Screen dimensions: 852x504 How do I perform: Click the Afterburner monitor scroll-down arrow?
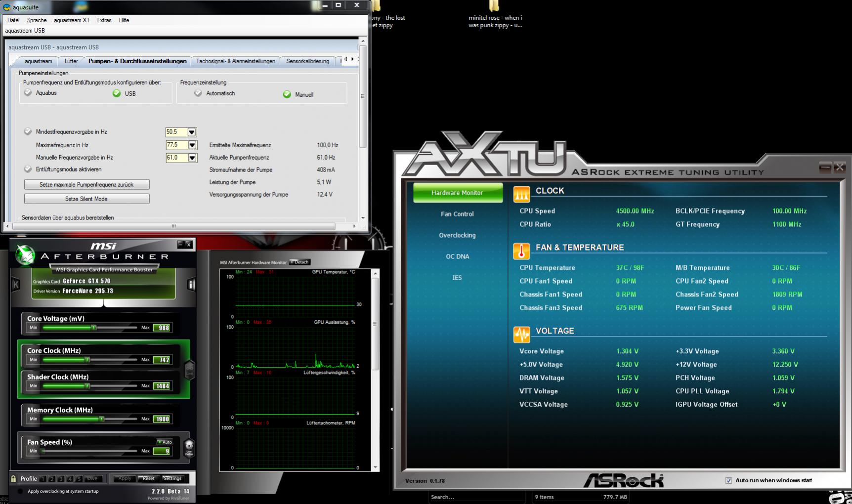pyautogui.click(x=375, y=467)
